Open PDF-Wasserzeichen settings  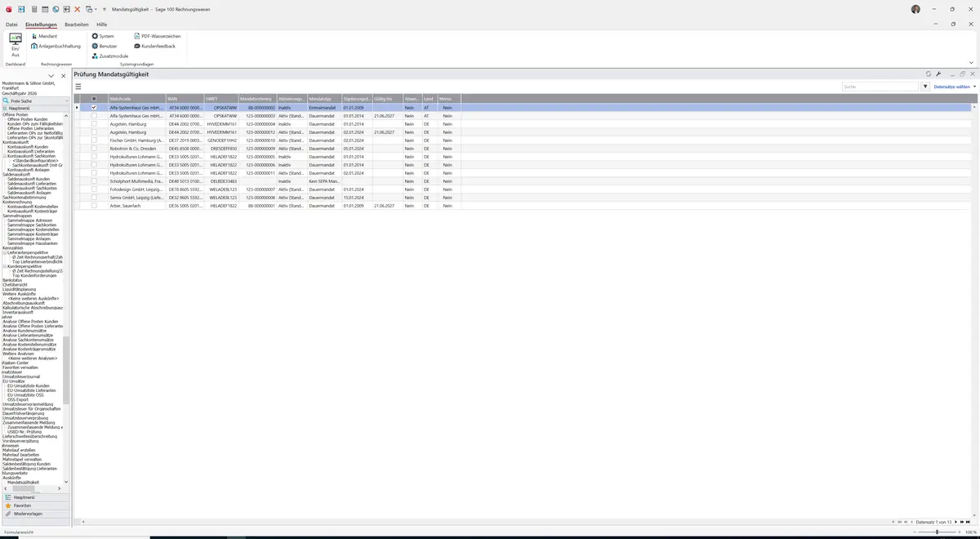click(x=157, y=36)
